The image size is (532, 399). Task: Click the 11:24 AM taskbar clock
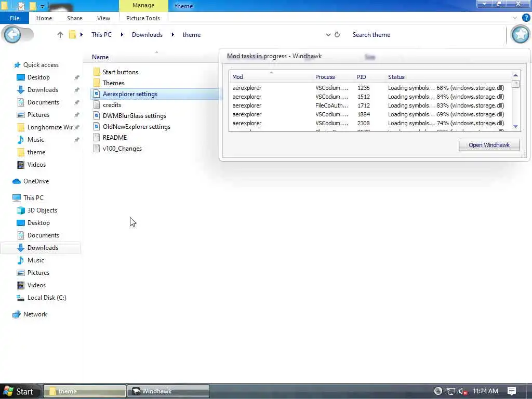(485, 391)
